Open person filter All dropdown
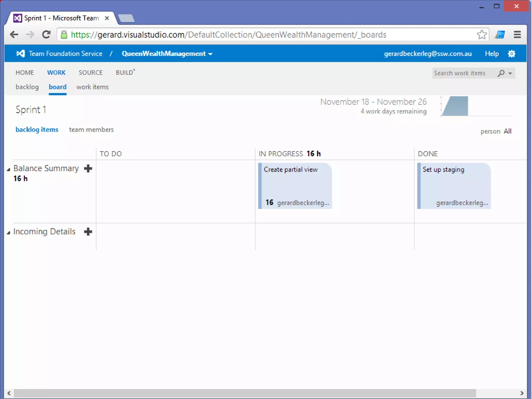Image resolution: width=532 pixels, height=399 pixels. pos(507,131)
